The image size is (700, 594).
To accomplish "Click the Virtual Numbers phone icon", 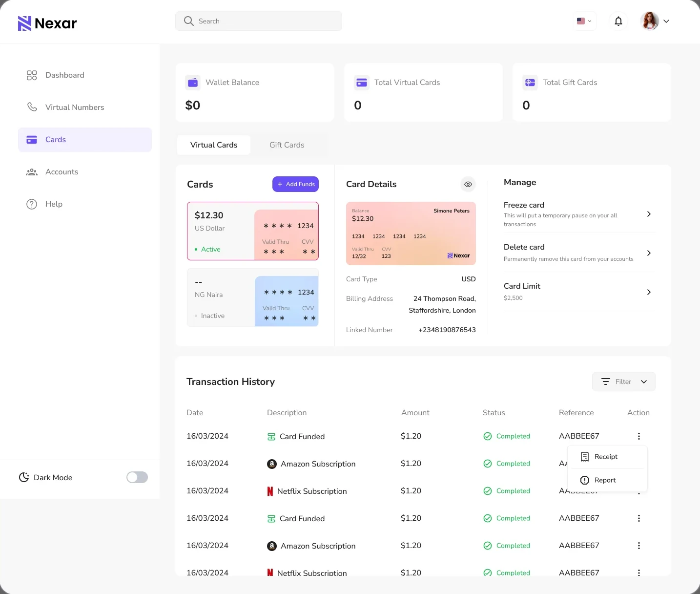I will pos(32,107).
